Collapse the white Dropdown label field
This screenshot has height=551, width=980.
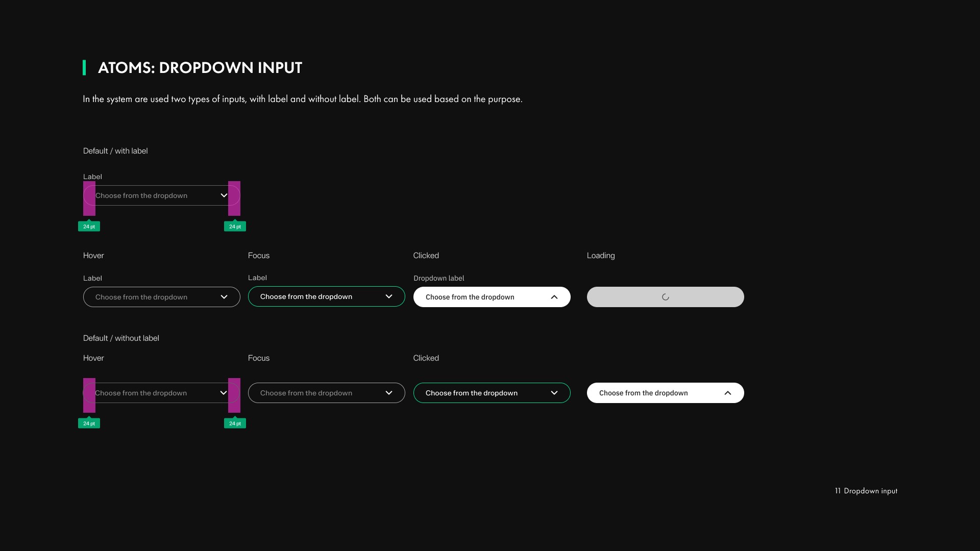point(480,297)
